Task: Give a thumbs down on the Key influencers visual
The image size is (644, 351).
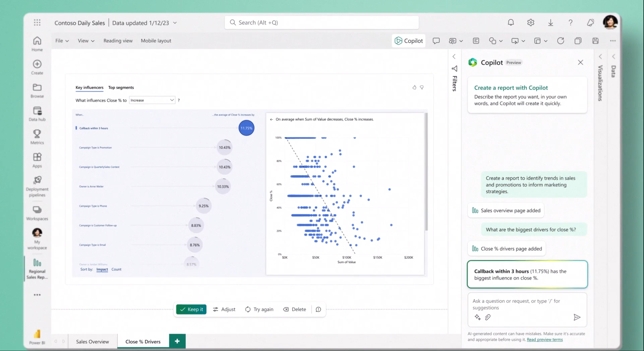Action: pos(422,87)
